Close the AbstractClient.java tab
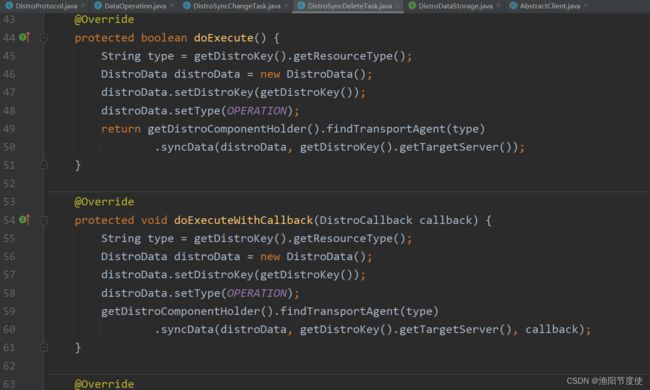The height and width of the screenshot is (390, 650). click(x=586, y=6)
